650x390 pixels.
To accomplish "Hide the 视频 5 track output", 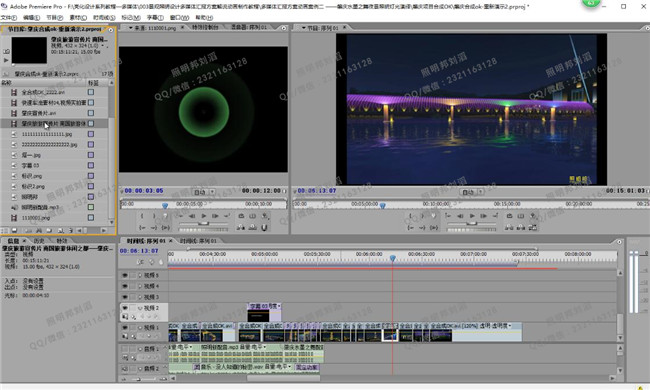I will [x=125, y=275].
